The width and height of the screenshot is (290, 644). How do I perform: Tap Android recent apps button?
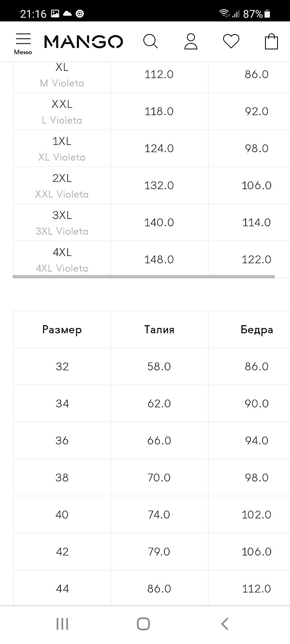(62, 624)
